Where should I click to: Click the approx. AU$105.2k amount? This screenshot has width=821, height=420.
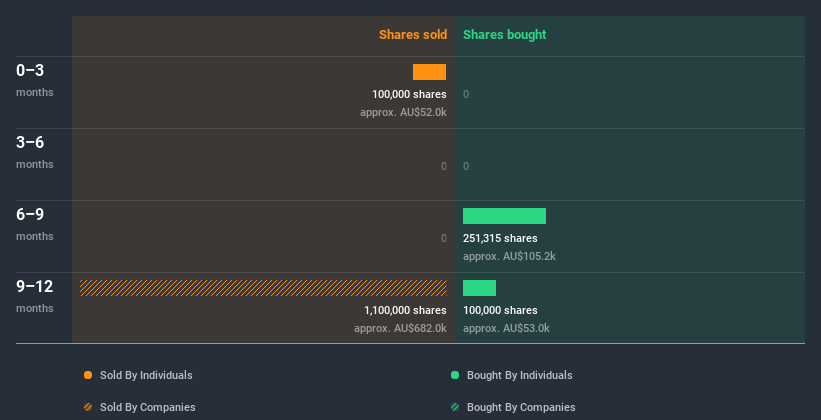(509, 257)
